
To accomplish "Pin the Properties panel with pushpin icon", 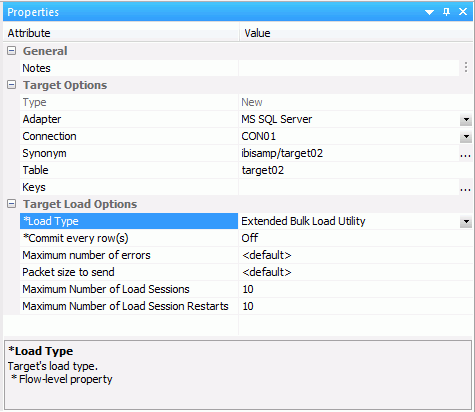I will 446,12.
